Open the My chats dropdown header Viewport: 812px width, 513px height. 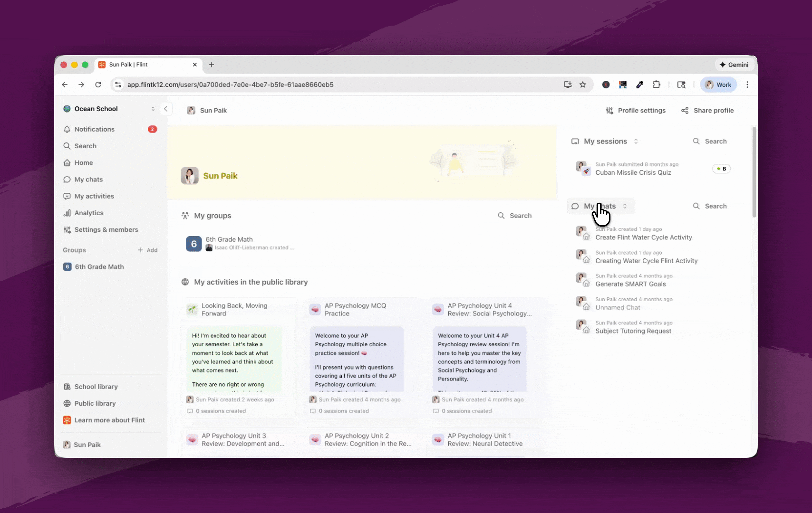coord(601,206)
